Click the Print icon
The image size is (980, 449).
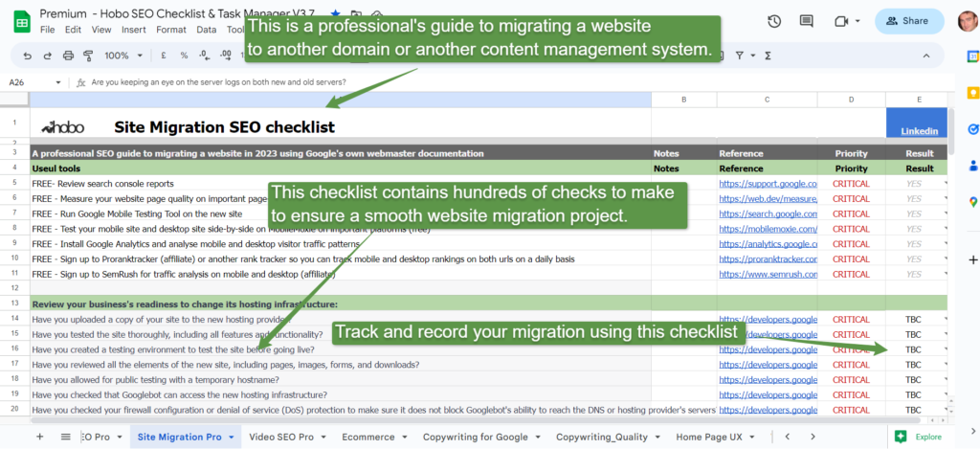point(68,56)
